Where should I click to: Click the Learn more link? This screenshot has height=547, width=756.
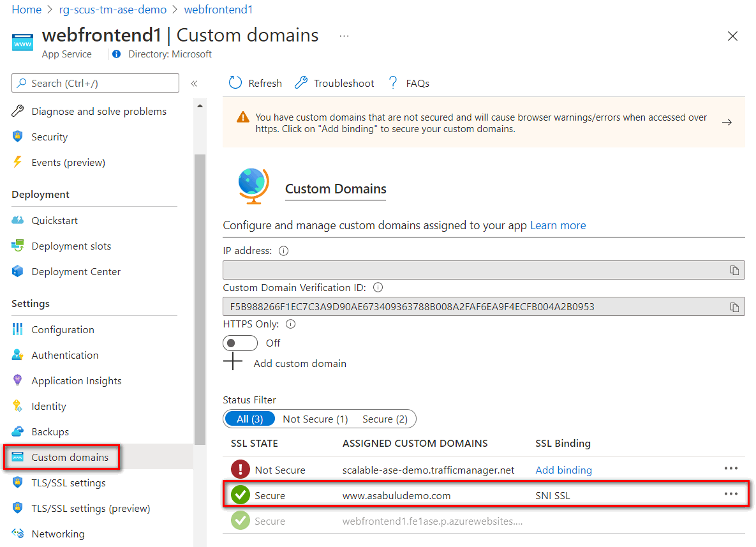pos(558,225)
